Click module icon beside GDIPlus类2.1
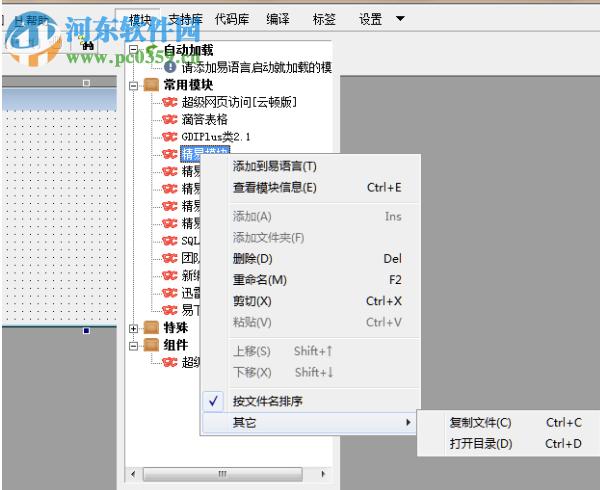 170,137
